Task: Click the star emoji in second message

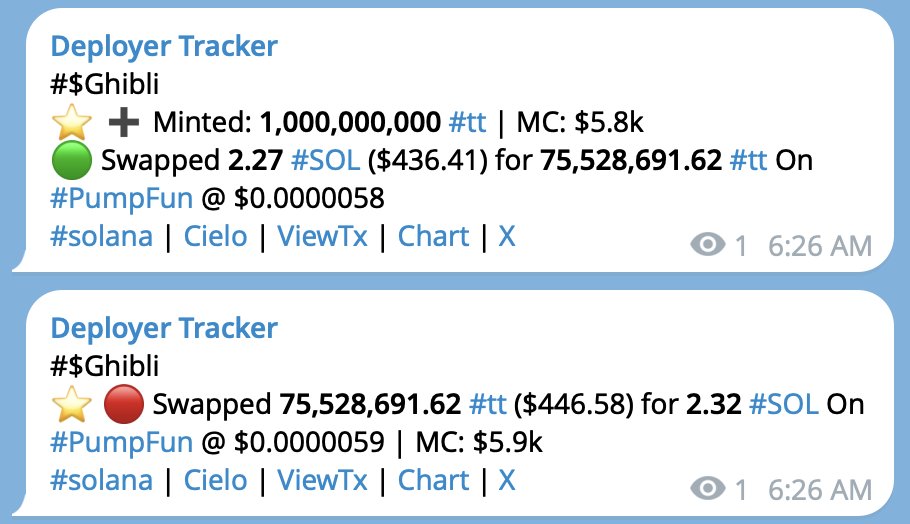Action: (71, 404)
